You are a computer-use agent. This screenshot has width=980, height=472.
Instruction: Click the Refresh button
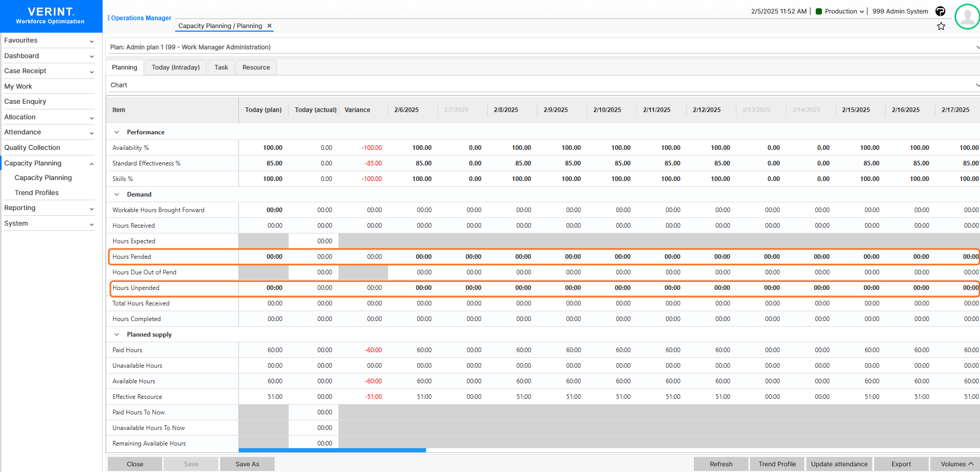(x=720, y=464)
